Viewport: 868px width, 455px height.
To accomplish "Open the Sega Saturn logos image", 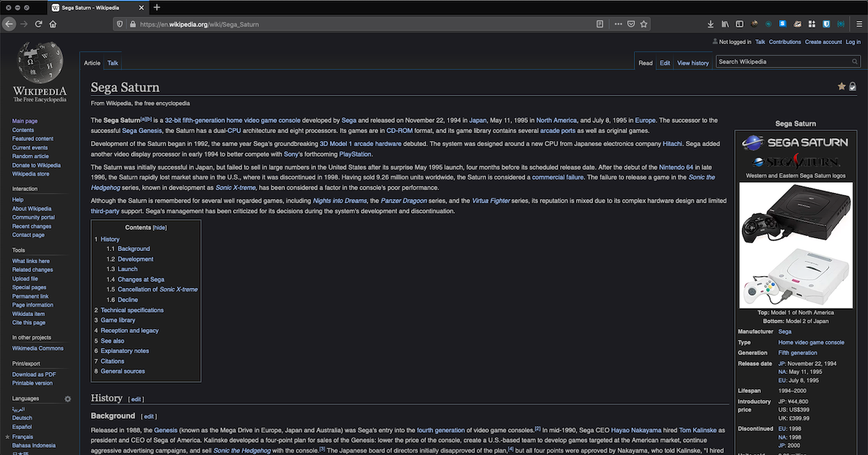I will pos(795,151).
